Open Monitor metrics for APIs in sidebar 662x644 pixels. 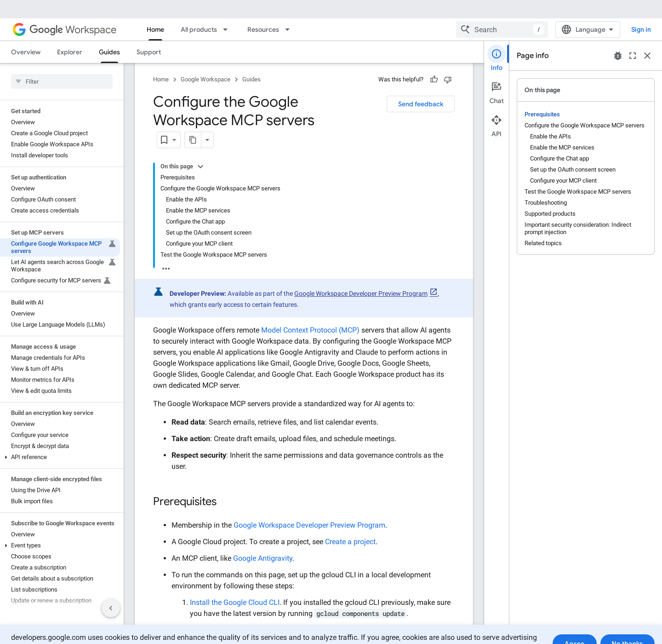43,380
